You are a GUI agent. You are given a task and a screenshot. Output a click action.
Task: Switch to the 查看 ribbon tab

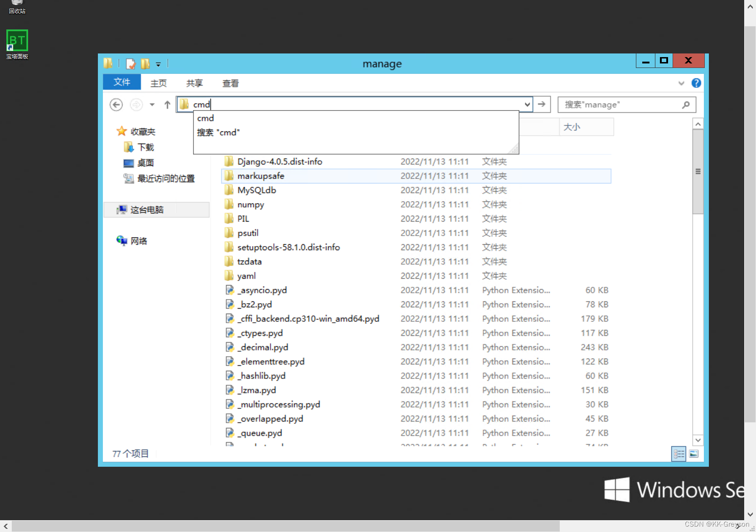pos(230,83)
